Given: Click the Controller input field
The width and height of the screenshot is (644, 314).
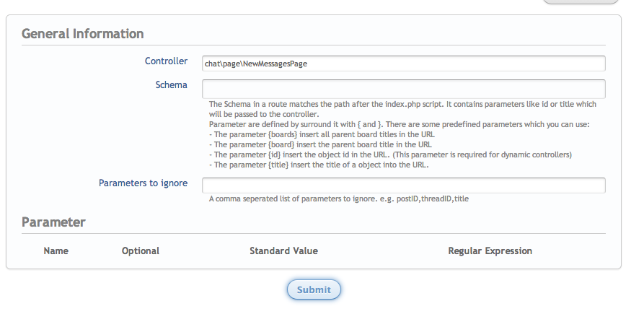Looking at the screenshot, I should click(403, 64).
